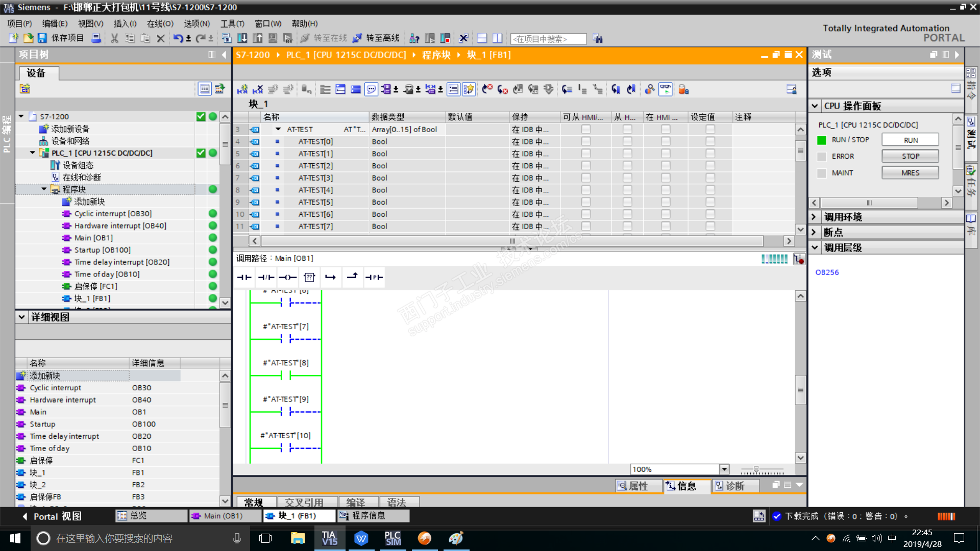980x551 pixels.
Task: Collapse the AT-TEST array row
Action: 278,130
